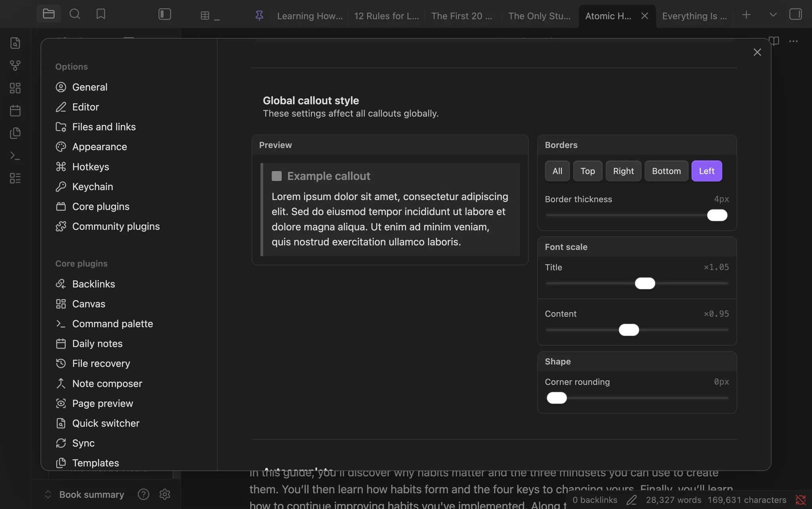The image size is (812, 509).
Task: Open the file explorer folder icon
Action: tap(48, 14)
